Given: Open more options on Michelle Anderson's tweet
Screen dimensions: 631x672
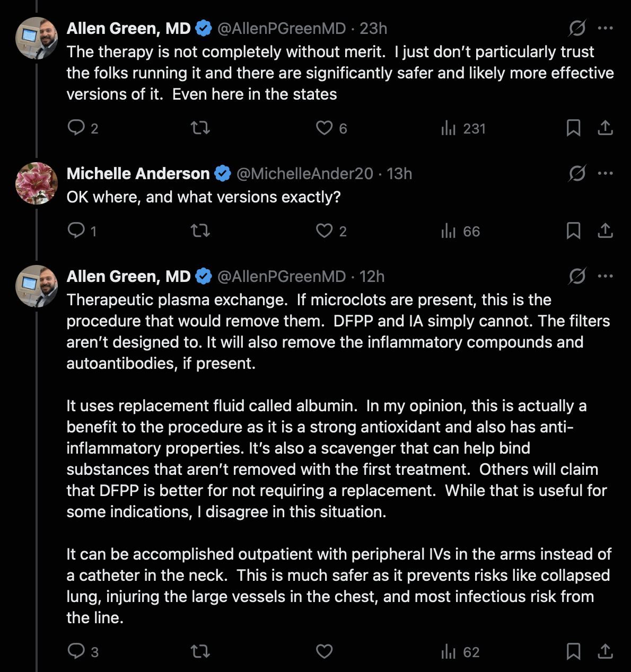Looking at the screenshot, I should point(605,173).
